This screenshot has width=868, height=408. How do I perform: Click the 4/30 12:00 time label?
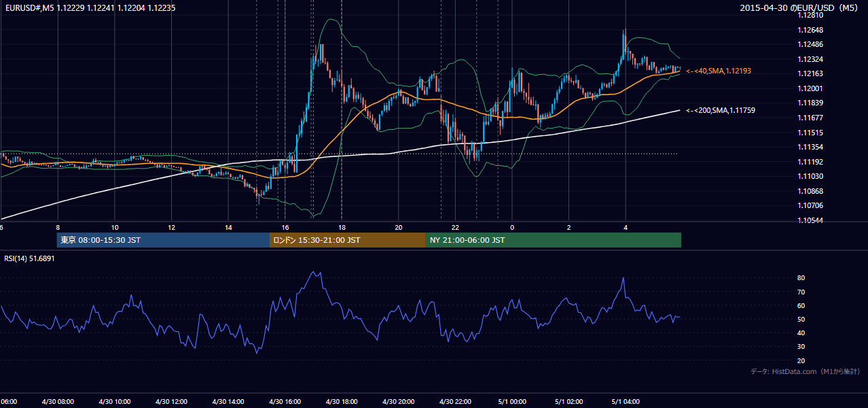pos(171,402)
